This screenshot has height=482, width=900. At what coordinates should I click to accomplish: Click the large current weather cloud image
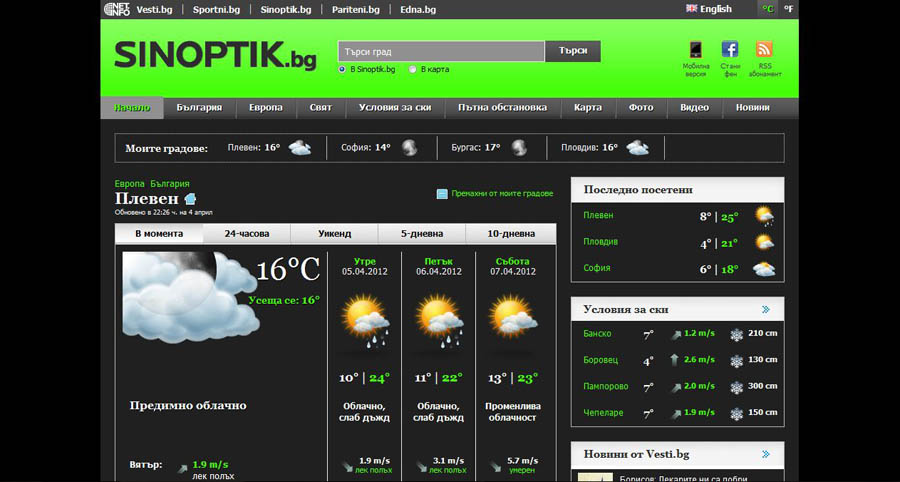[x=190, y=297]
